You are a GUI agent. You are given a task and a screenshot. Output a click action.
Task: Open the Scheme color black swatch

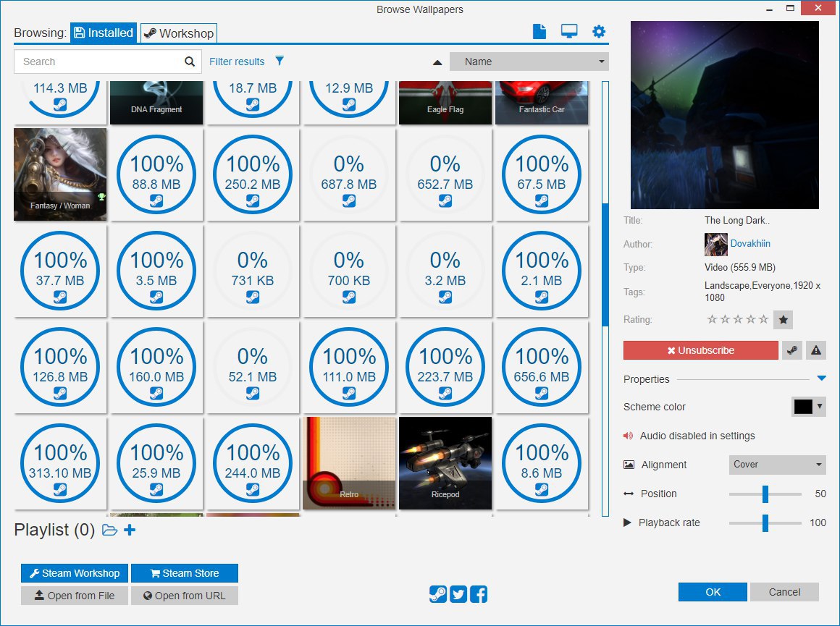click(808, 407)
